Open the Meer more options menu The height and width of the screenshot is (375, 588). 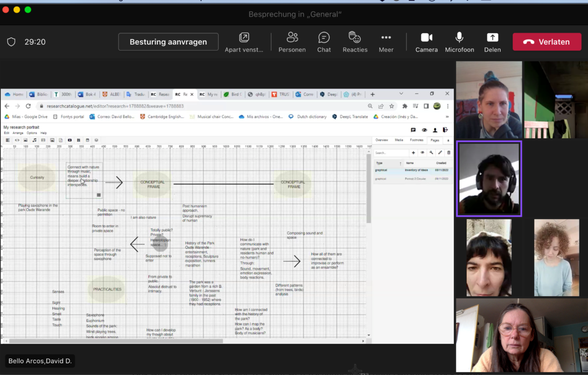point(385,42)
